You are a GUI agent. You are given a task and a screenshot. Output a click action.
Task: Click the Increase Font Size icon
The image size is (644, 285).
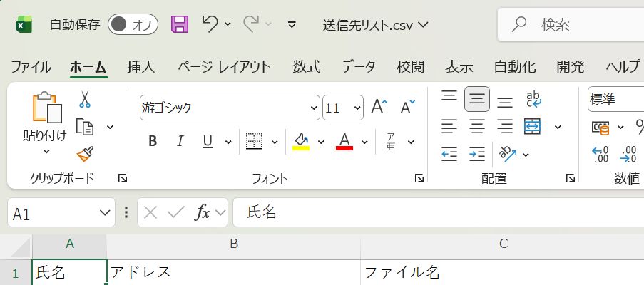[x=379, y=108]
